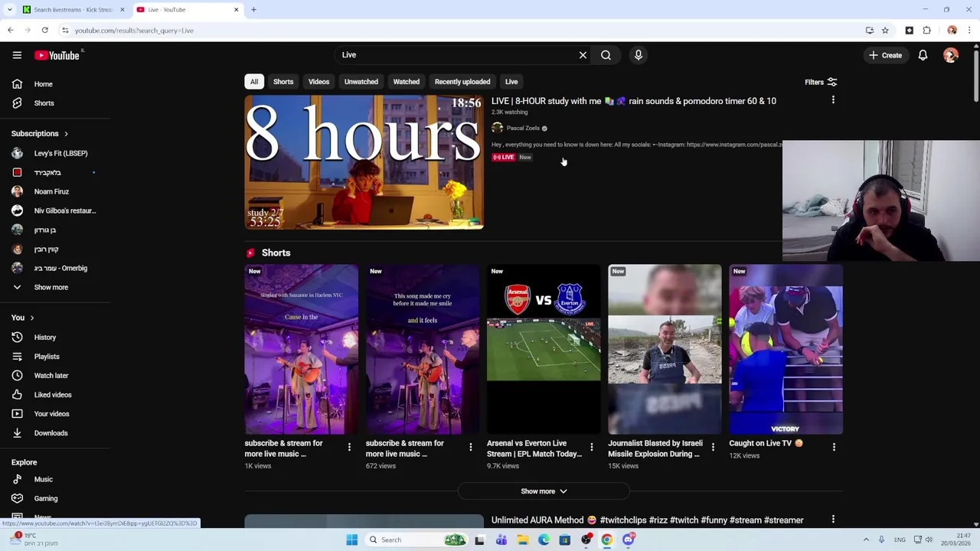
Task: Open the 8-HOUR study with me video title
Action: click(x=633, y=101)
